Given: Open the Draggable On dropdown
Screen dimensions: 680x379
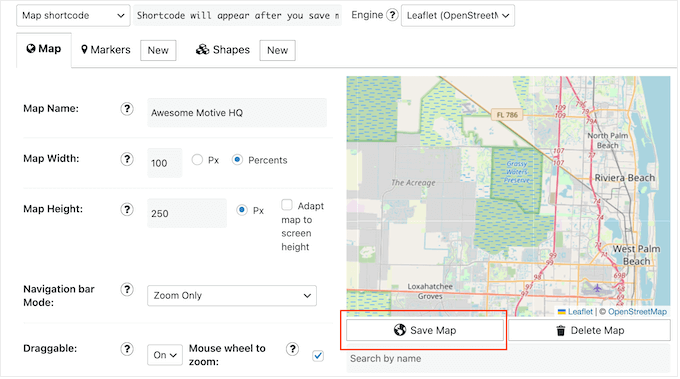Looking at the screenshot, I should (x=165, y=355).
